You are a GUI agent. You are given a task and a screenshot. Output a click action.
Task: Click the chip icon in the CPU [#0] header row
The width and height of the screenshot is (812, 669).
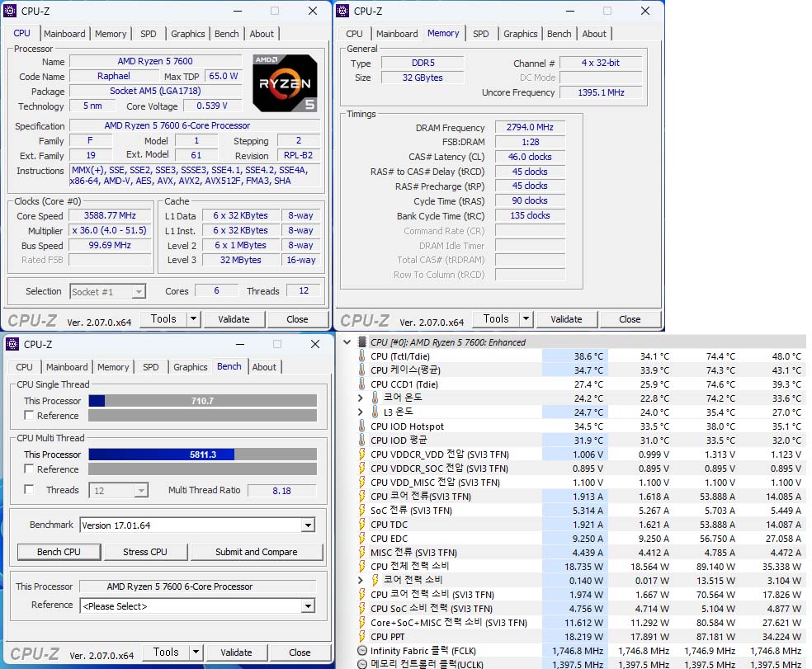(362, 342)
